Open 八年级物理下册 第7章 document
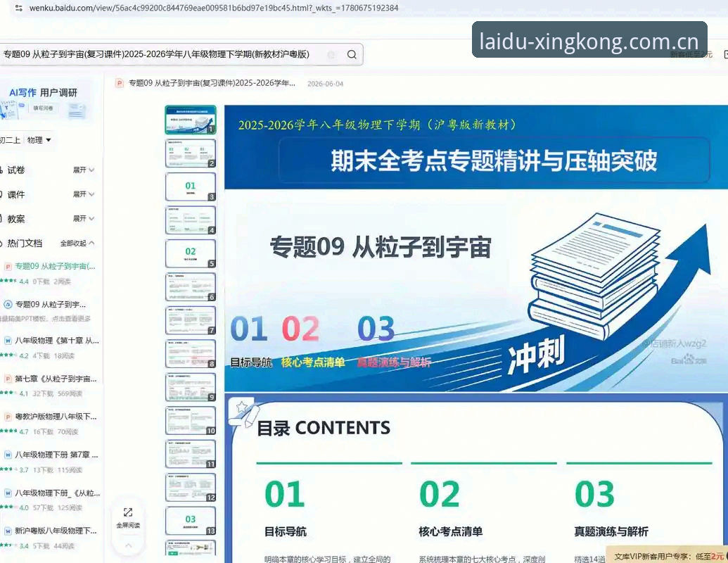This screenshot has height=563, width=728. click(x=56, y=455)
